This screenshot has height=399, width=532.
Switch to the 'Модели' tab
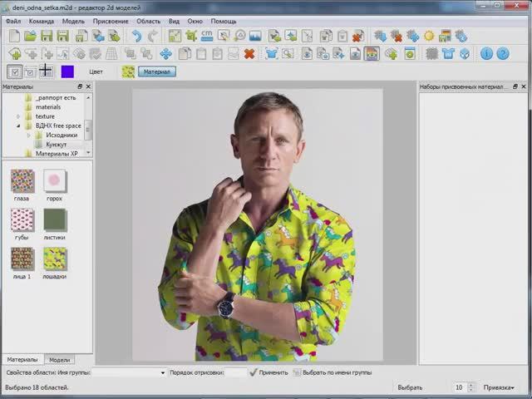(x=59, y=360)
